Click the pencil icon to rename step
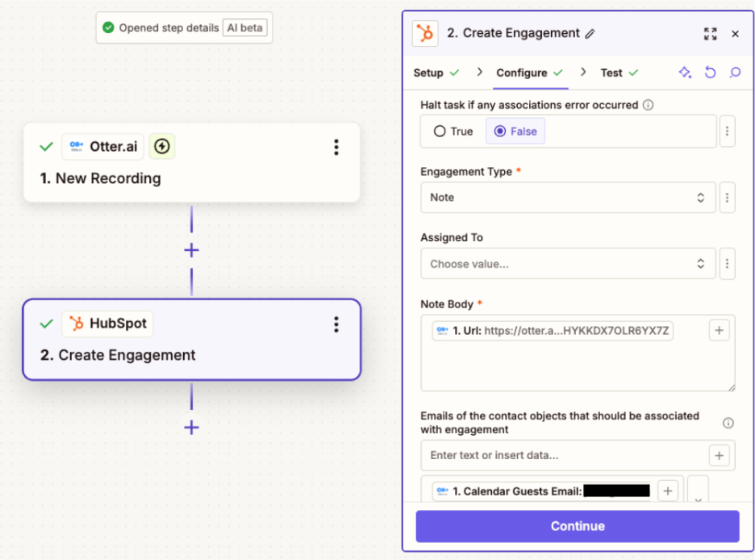The image size is (755, 560). (x=590, y=34)
